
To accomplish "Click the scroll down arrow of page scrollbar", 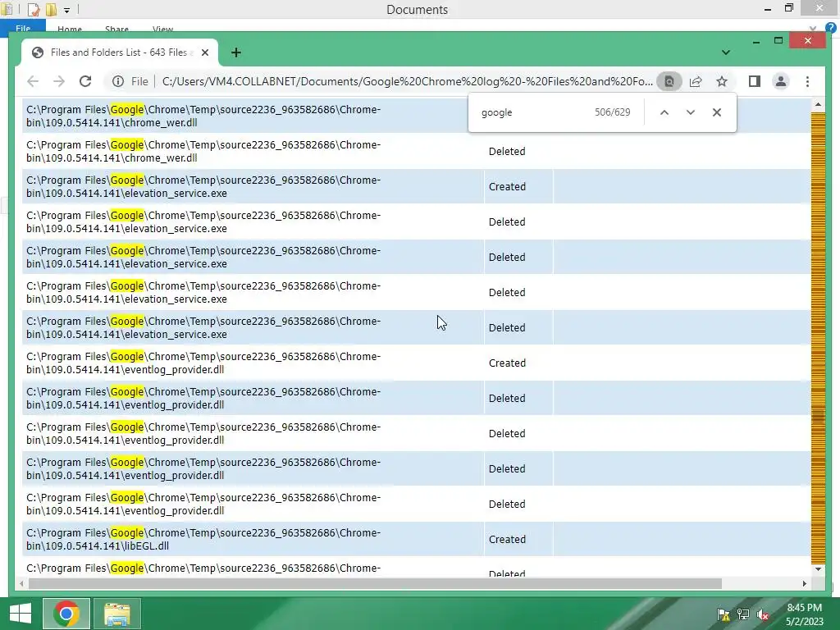I will pyautogui.click(x=818, y=569).
